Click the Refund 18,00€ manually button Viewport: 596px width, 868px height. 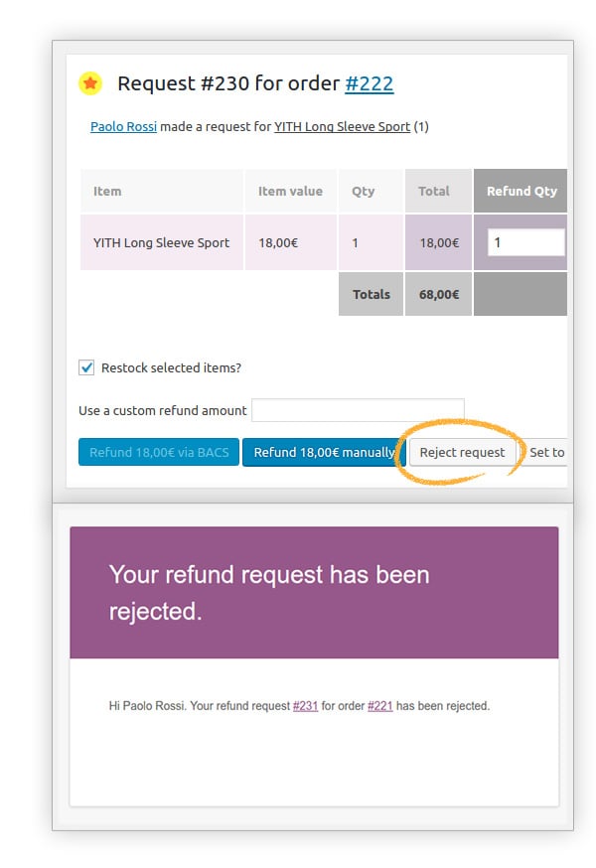pos(321,452)
